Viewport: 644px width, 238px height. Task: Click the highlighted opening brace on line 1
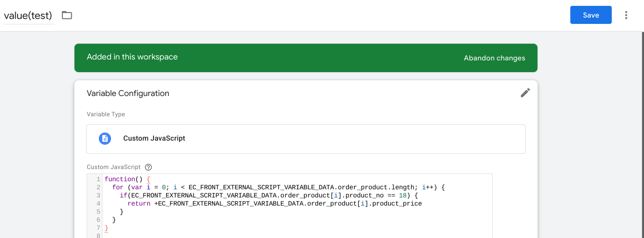[148, 179]
